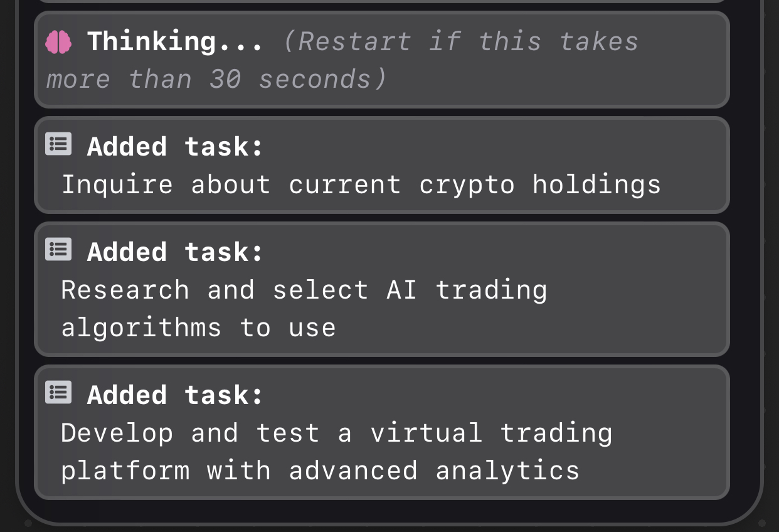Click "Added task:" heading above crypto holdings
779x532 pixels.
[x=175, y=146]
